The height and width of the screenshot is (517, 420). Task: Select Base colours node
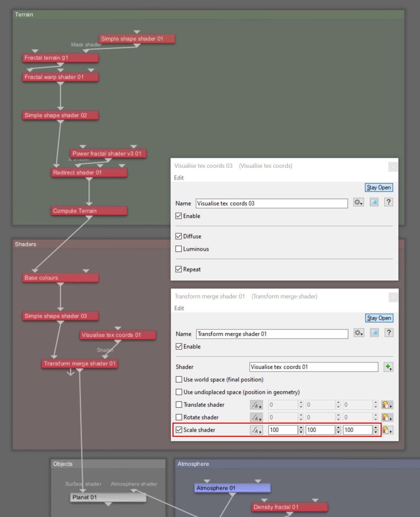[60, 278]
